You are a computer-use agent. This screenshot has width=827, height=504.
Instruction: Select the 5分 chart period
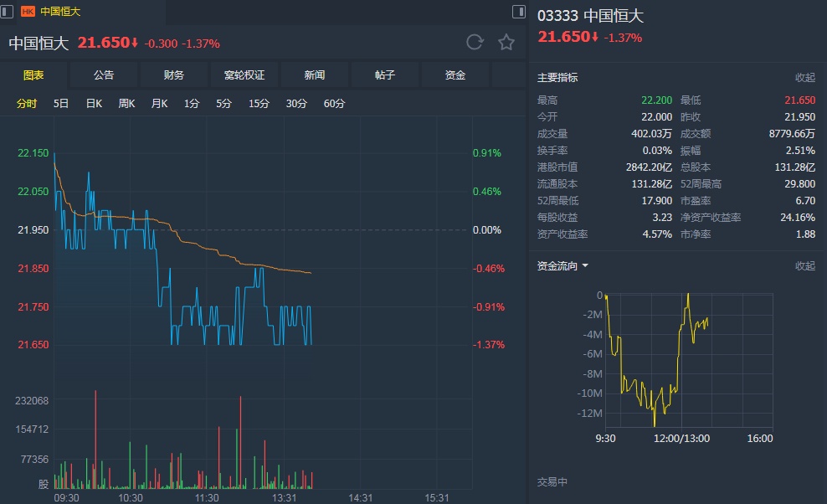point(223,104)
